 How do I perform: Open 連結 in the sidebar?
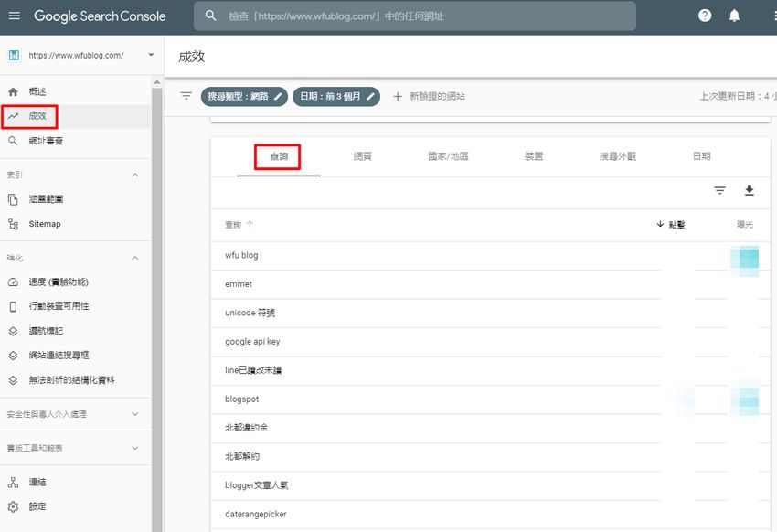tap(75, 482)
